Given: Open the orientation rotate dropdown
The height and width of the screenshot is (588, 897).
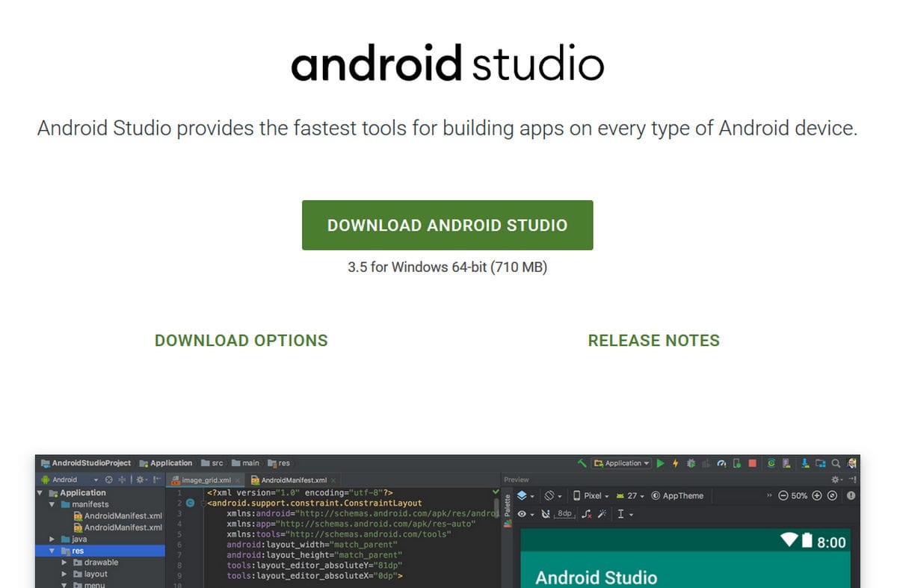Looking at the screenshot, I should [x=554, y=495].
